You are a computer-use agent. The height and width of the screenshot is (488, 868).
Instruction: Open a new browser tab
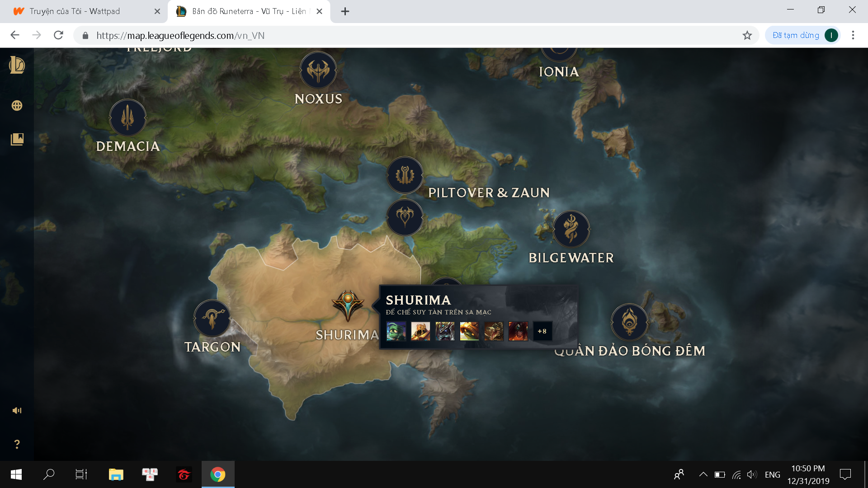pos(345,11)
